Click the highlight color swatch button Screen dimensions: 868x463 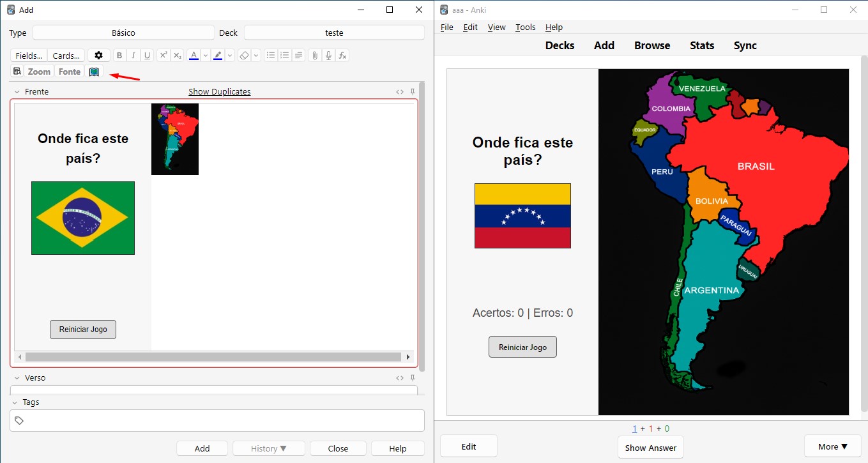tap(218, 56)
